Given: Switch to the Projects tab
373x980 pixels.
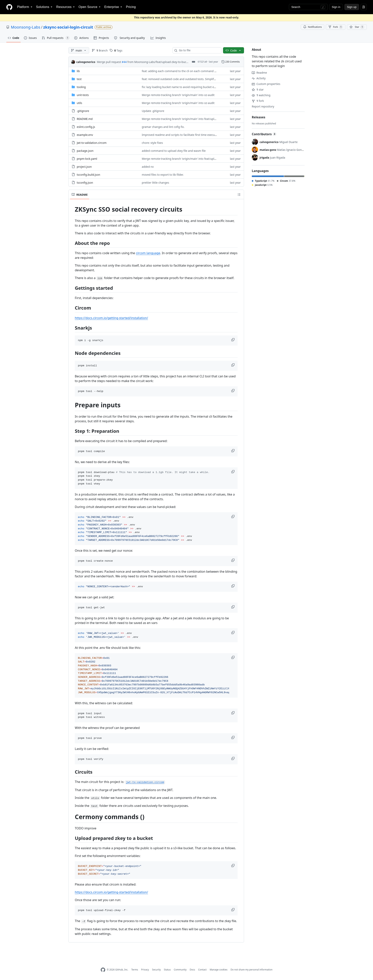Looking at the screenshot, I should click(101, 38).
